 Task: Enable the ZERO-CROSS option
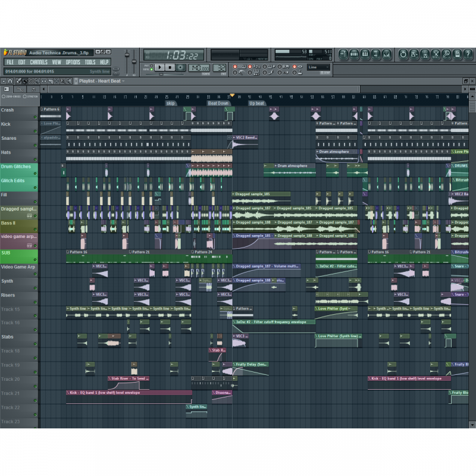click(12, 96)
